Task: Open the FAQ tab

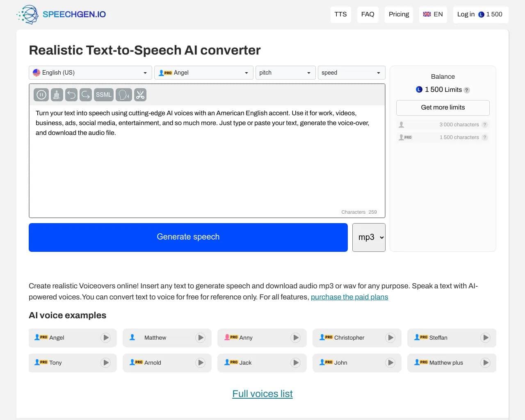Action: (x=367, y=14)
